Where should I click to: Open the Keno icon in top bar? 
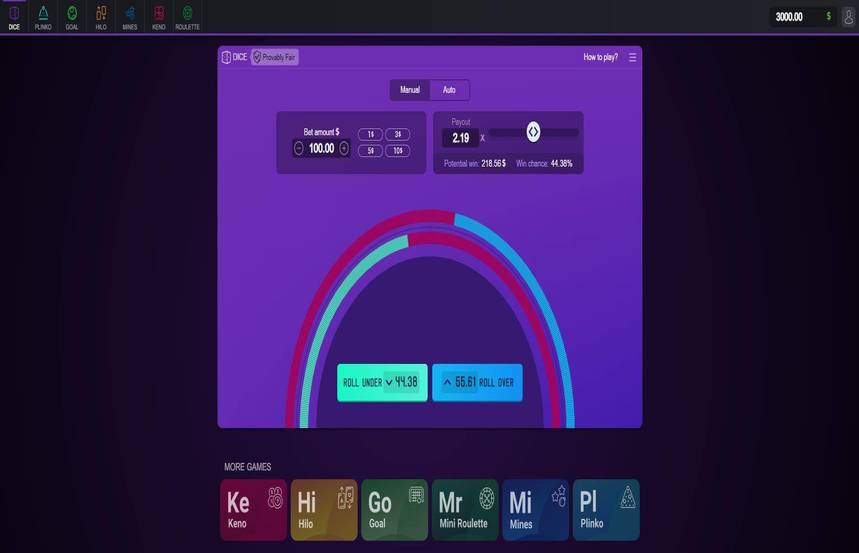tap(159, 17)
